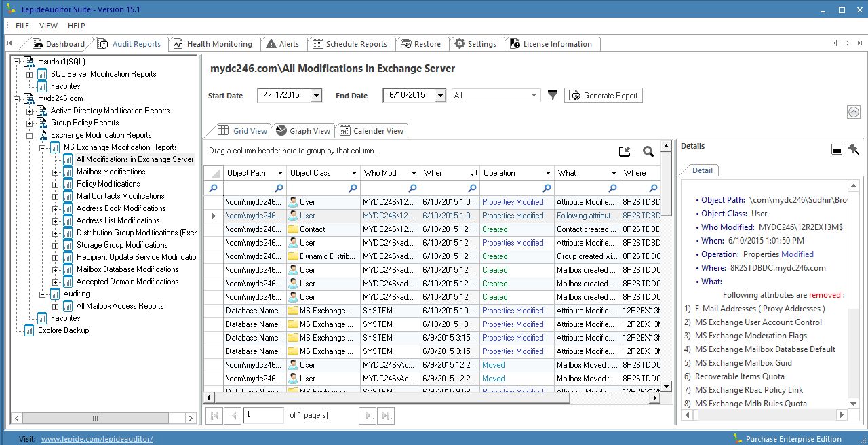Open the Settings tab
The width and height of the screenshot is (868, 445).
475,44
